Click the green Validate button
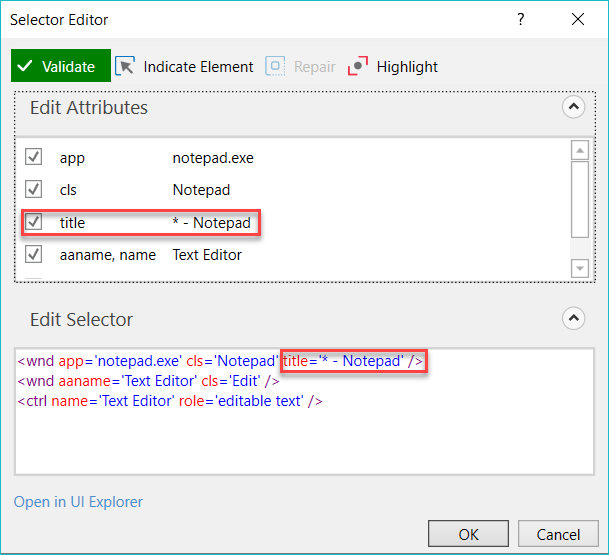The height and width of the screenshot is (555, 609). tap(61, 66)
